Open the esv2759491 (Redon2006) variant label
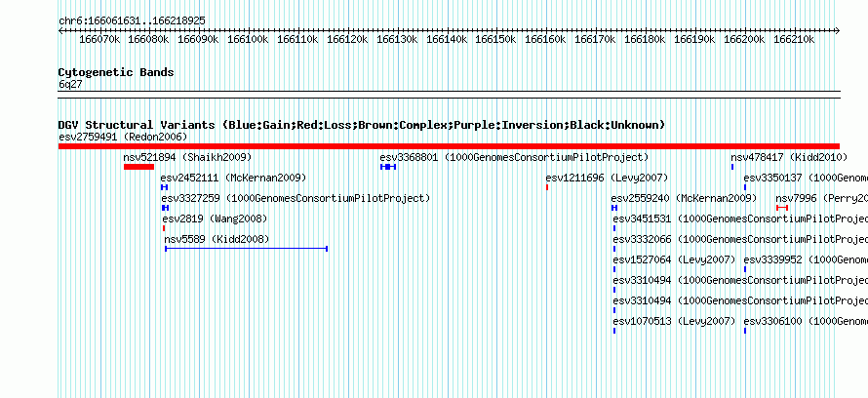Viewport: 868px width, 398px height. pyautogui.click(x=123, y=137)
